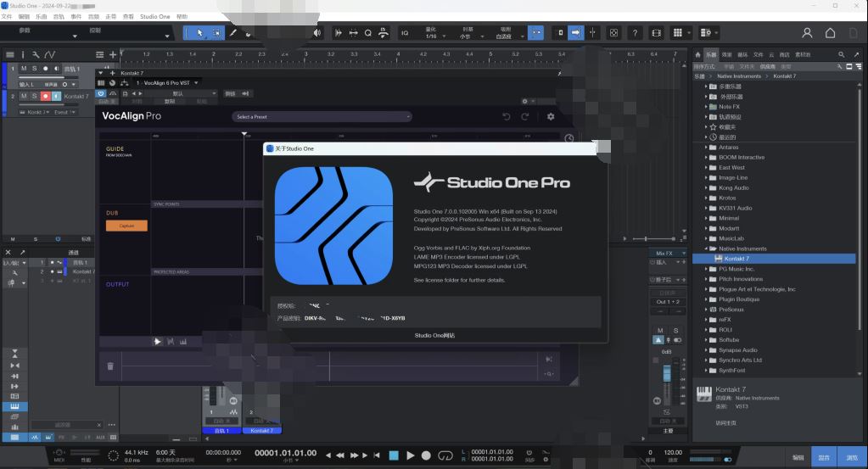This screenshot has height=469, width=868.
Task: Collapse the Native Instruments folder
Action: pos(706,248)
